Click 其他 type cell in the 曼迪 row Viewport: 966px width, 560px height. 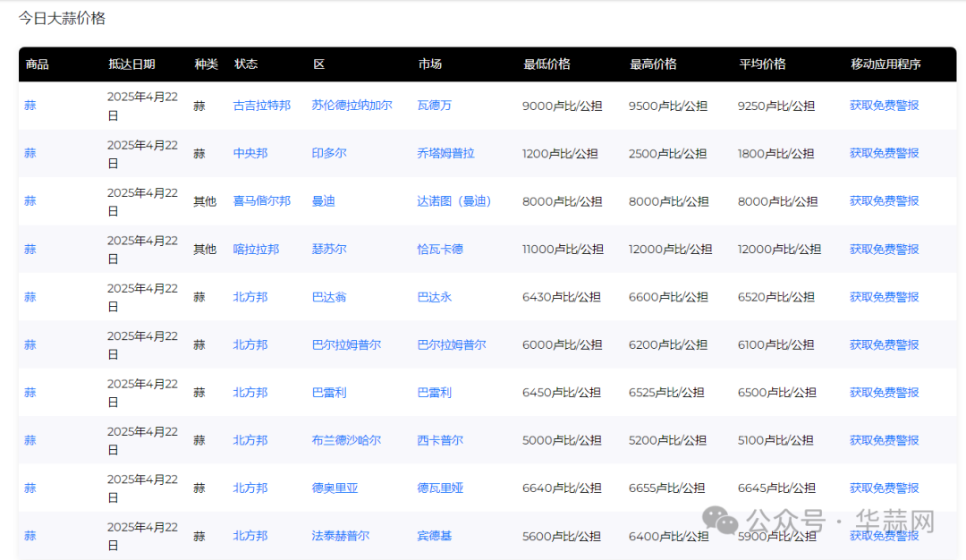pyautogui.click(x=205, y=201)
